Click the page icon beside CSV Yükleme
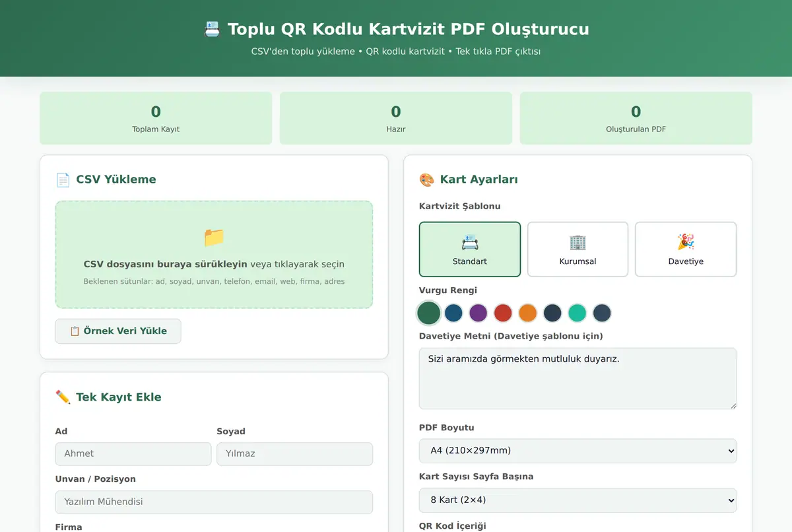792x532 pixels. pos(63,180)
